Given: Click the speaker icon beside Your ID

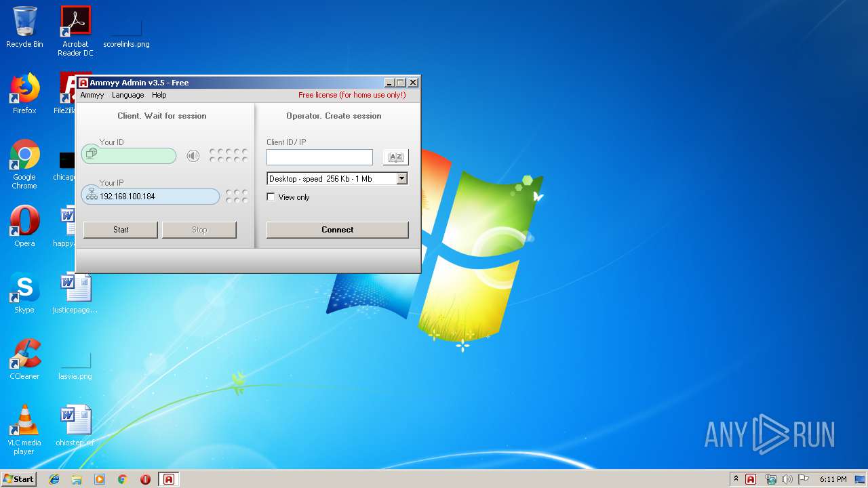Looking at the screenshot, I should pyautogui.click(x=193, y=157).
